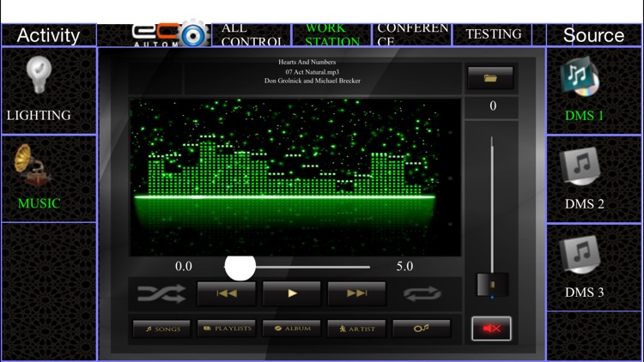Click the DMS 3 label

click(x=585, y=293)
